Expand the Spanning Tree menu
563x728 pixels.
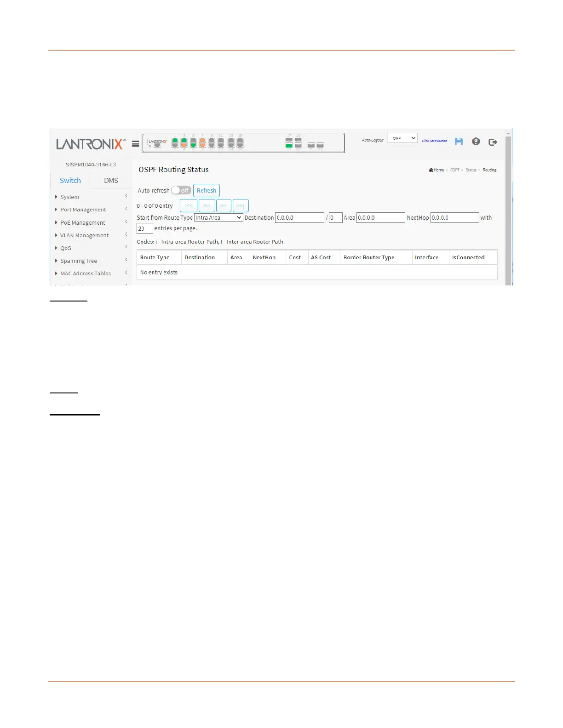click(78, 261)
